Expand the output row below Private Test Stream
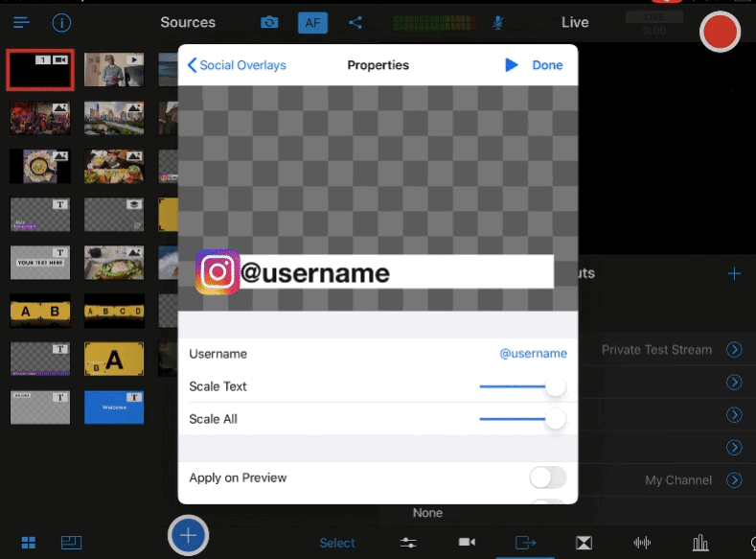This screenshot has height=559, width=756. click(x=734, y=383)
